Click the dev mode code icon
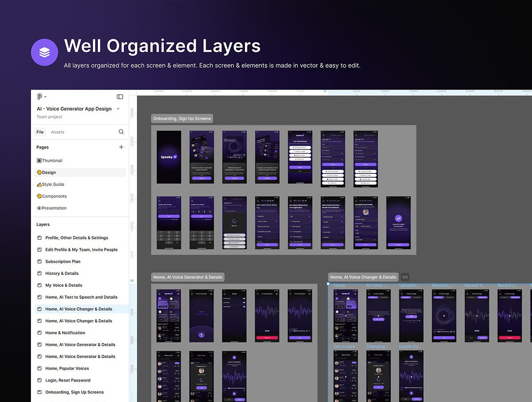Image resolution: width=532 pixels, height=402 pixels. click(405, 277)
